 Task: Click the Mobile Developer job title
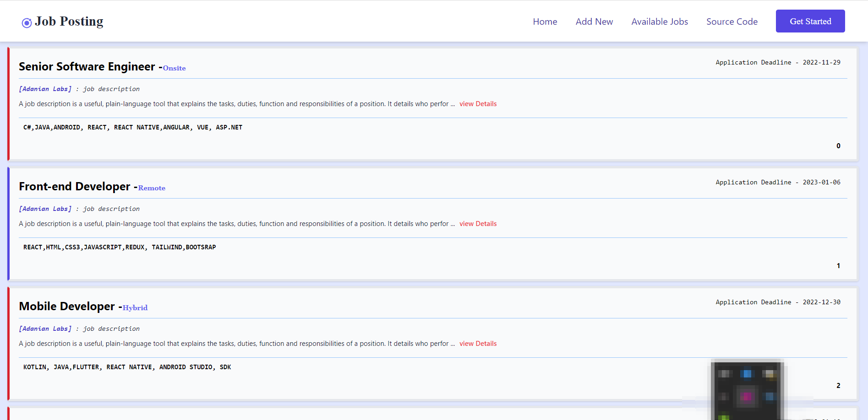67,307
